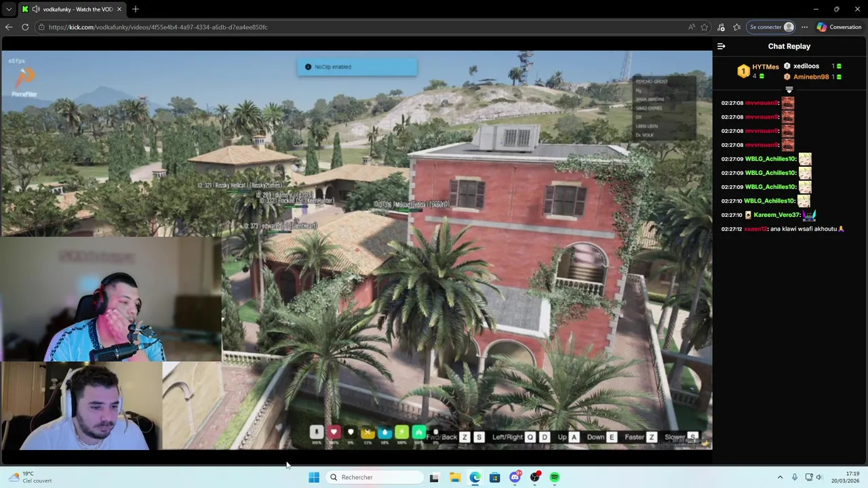Image resolution: width=868 pixels, height=488 pixels.
Task: Open Kareem_Vero37 username in chat
Action: (x=776, y=215)
